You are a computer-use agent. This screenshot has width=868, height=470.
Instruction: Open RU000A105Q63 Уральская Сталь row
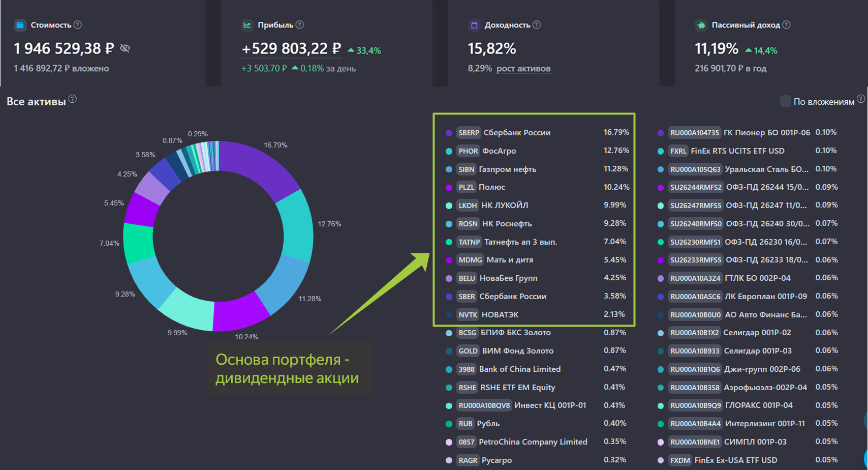748,169
